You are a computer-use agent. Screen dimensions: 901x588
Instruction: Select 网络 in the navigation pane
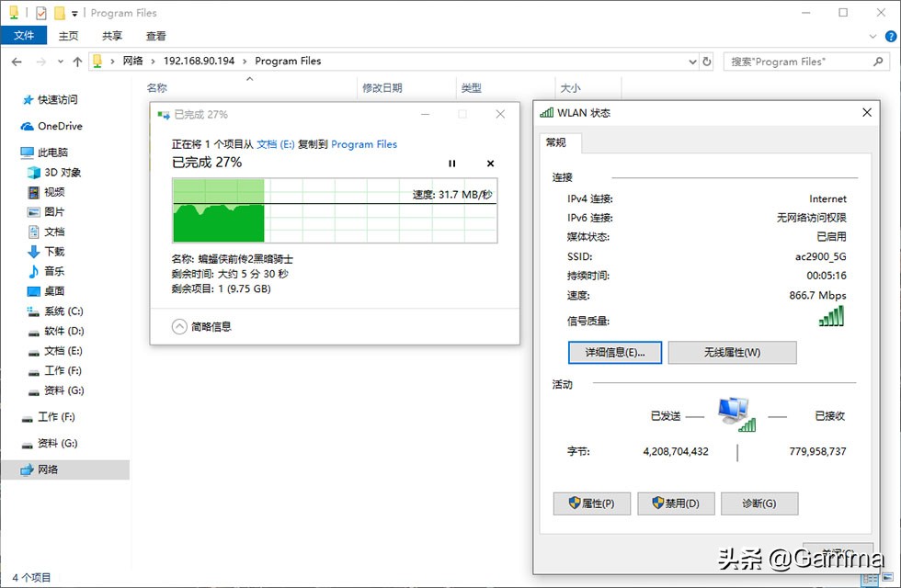point(46,469)
